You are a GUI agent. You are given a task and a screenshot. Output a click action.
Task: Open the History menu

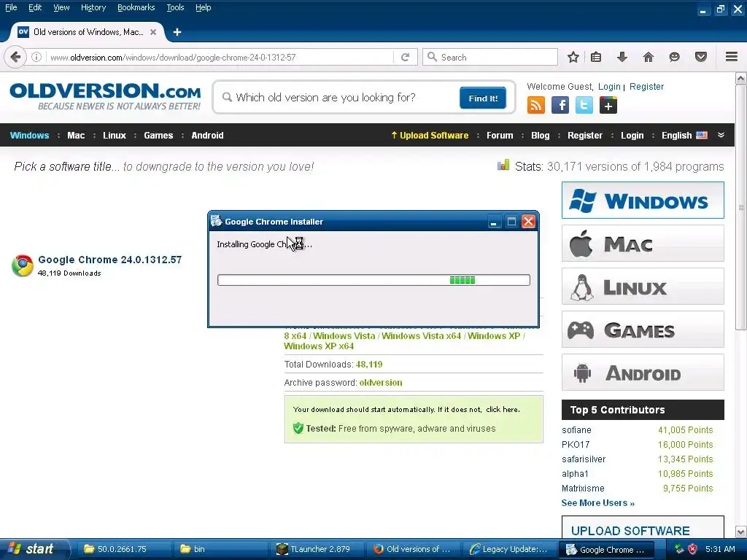[93, 7]
